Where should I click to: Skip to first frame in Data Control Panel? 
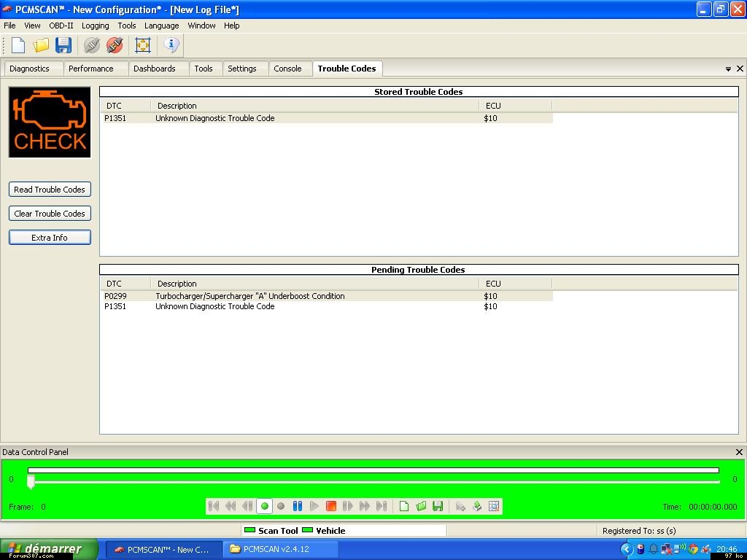pos(214,506)
